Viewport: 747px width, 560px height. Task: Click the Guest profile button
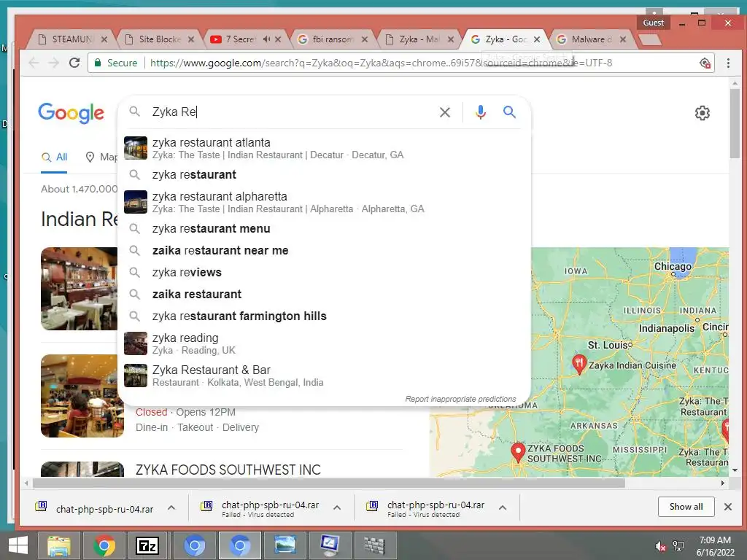653,23
